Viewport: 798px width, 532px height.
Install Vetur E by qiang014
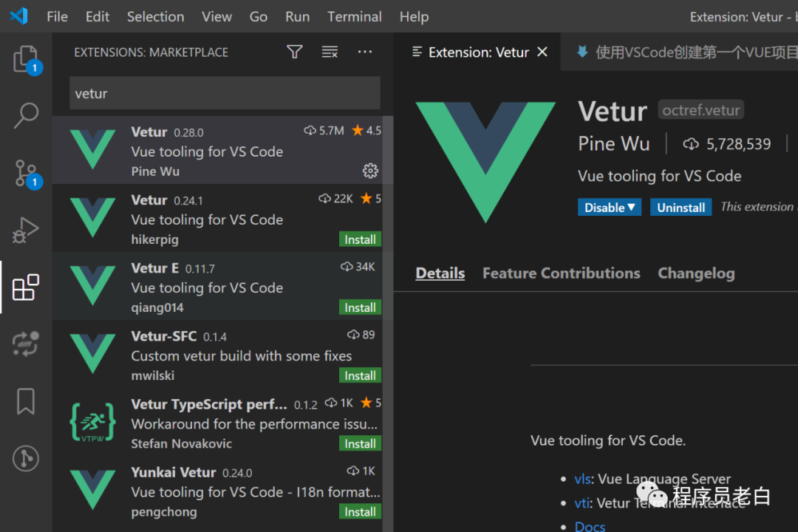(361, 307)
